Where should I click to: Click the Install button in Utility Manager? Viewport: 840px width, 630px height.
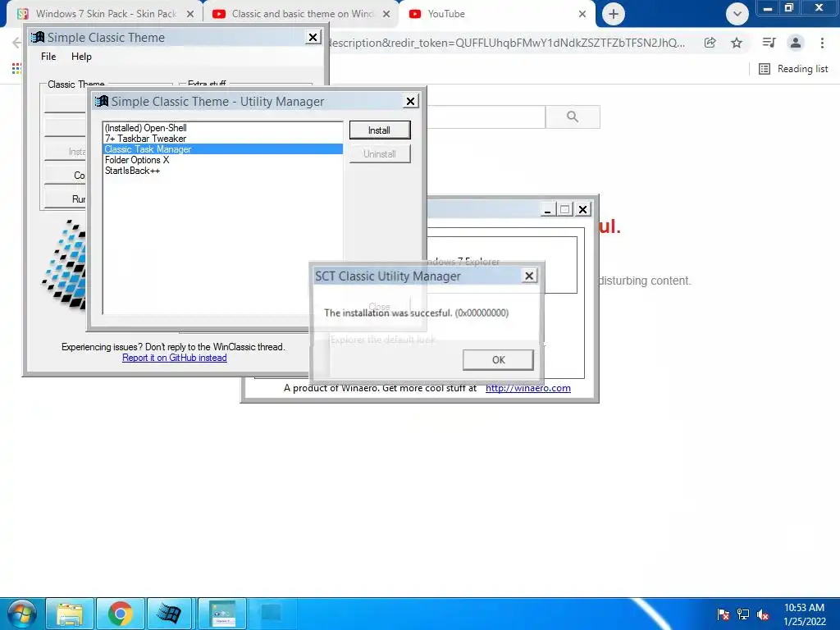[x=379, y=130]
